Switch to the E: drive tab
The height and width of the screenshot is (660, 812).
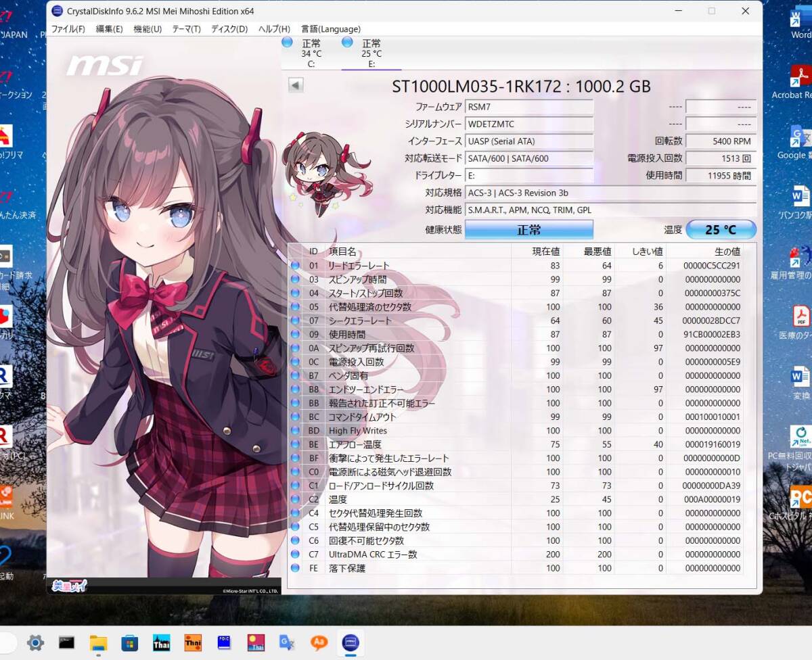pos(371,53)
